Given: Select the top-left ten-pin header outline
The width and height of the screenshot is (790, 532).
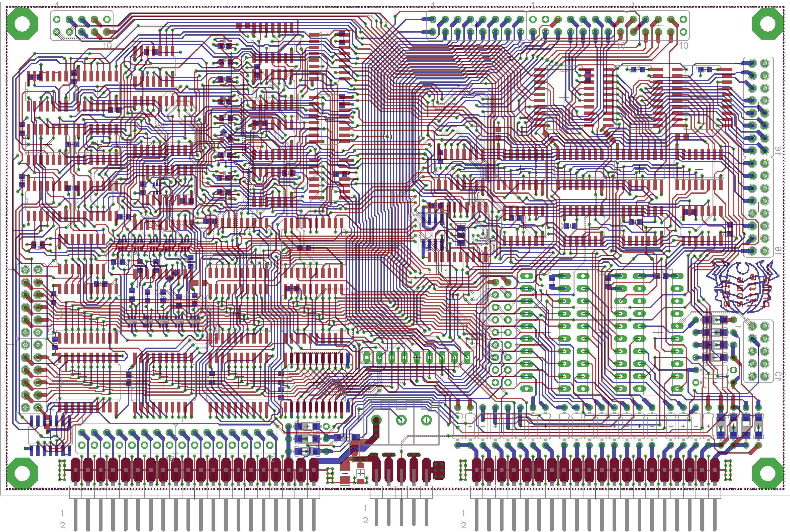Looking at the screenshot, I should [x=82, y=26].
